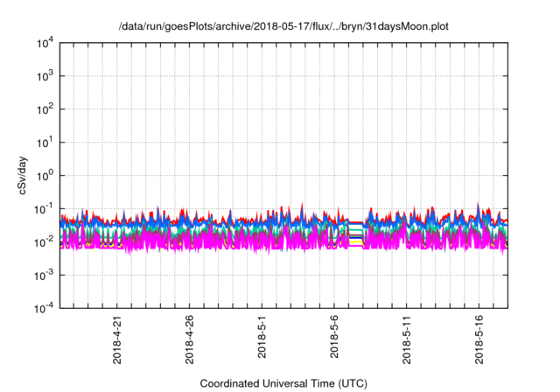The image size is (560, 392).
Task: Click the highest red peak near 2018-5-16
Action: (x=478, y=204)
